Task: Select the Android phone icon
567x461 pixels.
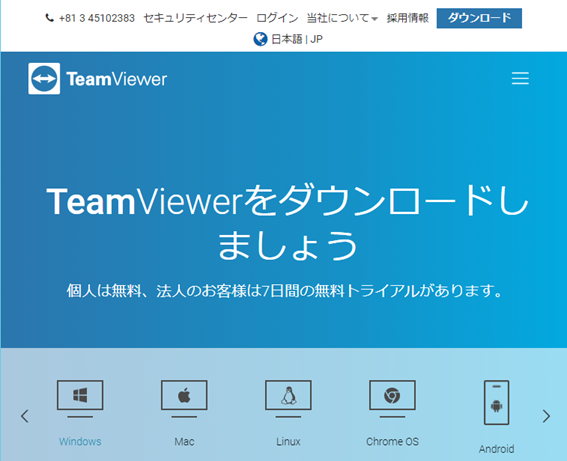Action: [x=496, y=402]
